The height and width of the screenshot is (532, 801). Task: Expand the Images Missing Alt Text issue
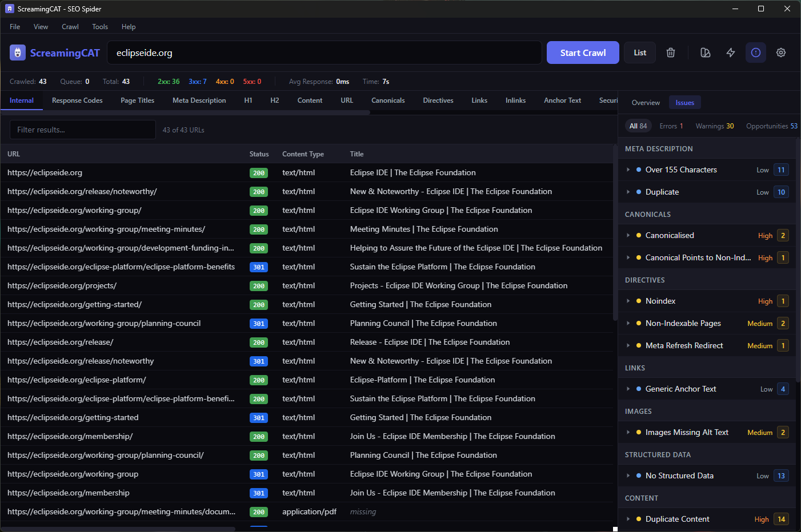tap(628, 432)
